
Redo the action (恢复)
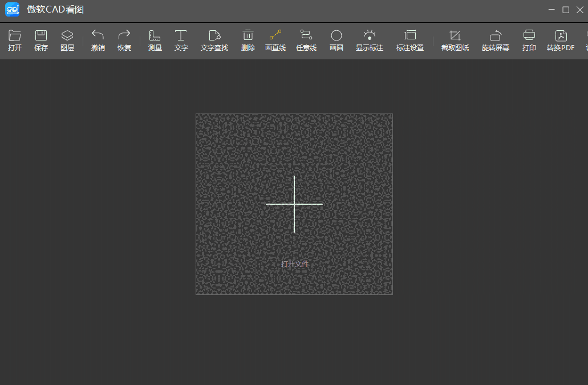[x=124, y=36]
